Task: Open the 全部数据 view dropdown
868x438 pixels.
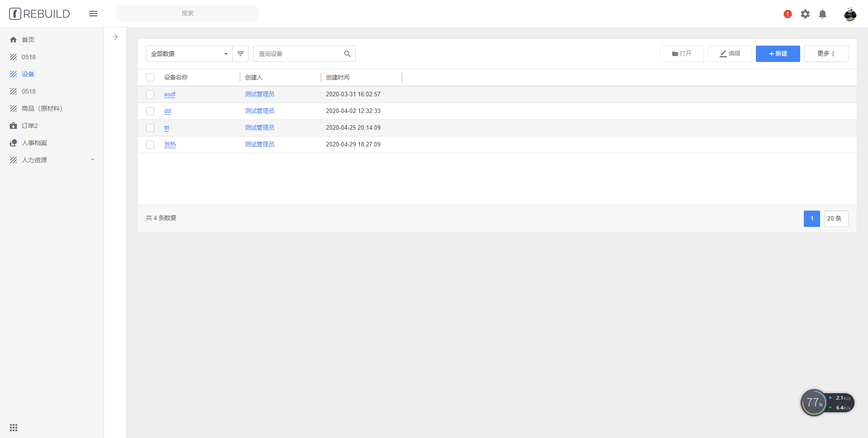Action: point(189,54)
